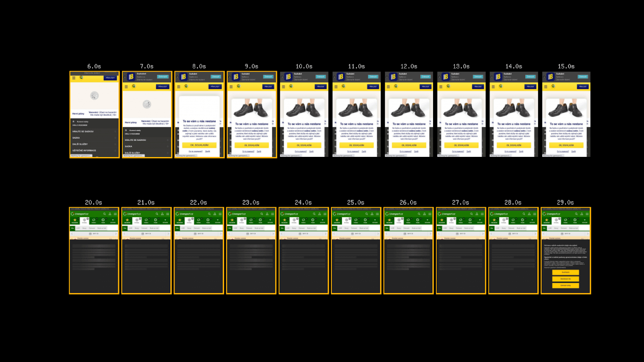The width and height of the screenshot is (644, 362).
Task: Select LIVE filter tab in the 28.0s frame
Action: pyautogui.click(x=497, y=228)
